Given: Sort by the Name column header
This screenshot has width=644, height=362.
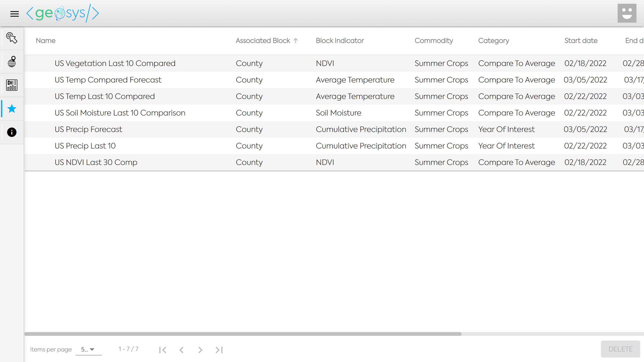Looking at the screenshot, I should (46, 41).
